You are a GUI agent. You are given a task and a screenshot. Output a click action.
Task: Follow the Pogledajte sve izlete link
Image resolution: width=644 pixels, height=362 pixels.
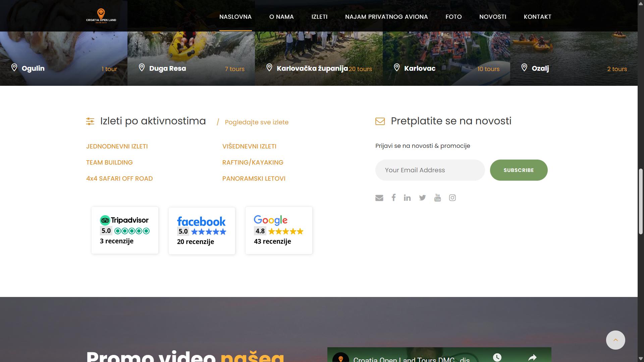[257, 122]
